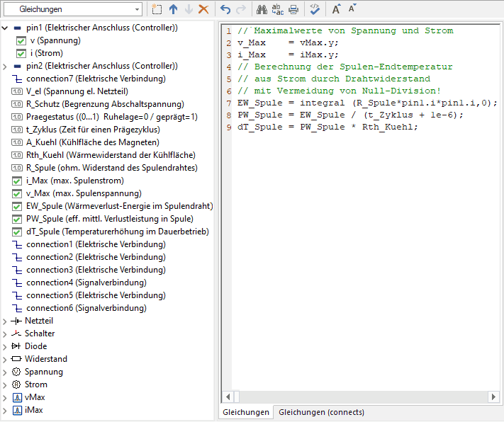
Task: Toggle the i_Max (max. Spulenstrom) checkbox
Action: coord(17,181)
